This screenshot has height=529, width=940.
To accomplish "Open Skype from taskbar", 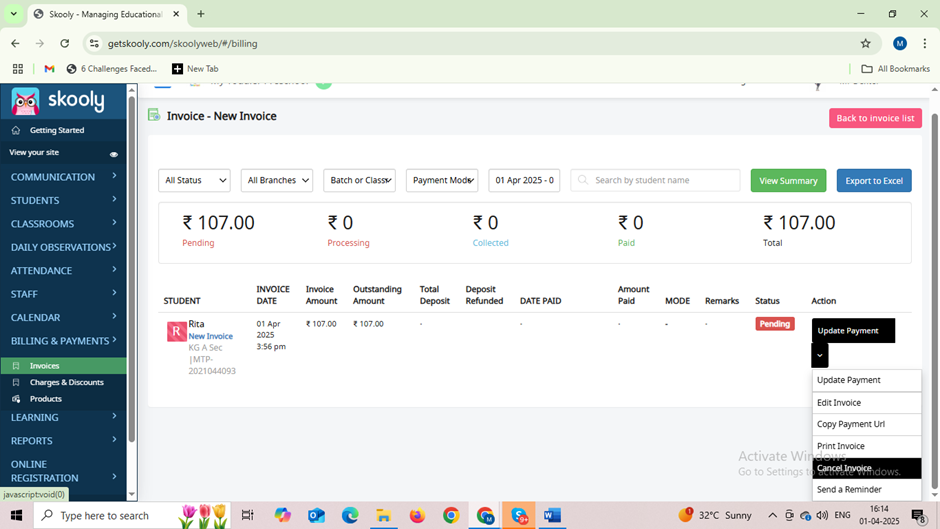I will tap(519, 515).
